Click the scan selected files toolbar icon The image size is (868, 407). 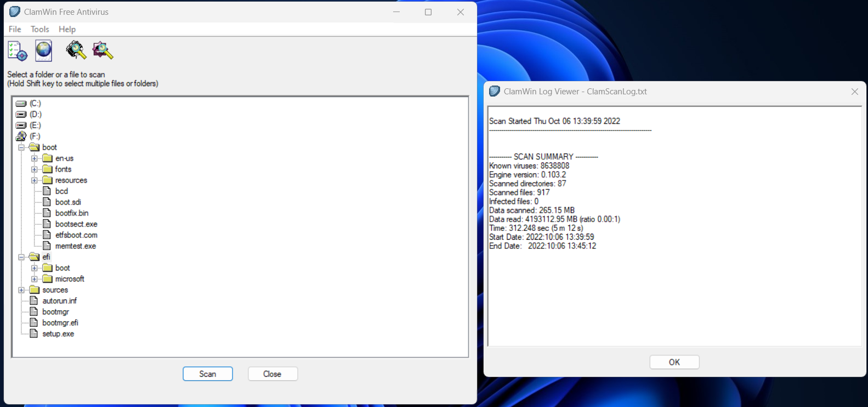click(103, 50)
